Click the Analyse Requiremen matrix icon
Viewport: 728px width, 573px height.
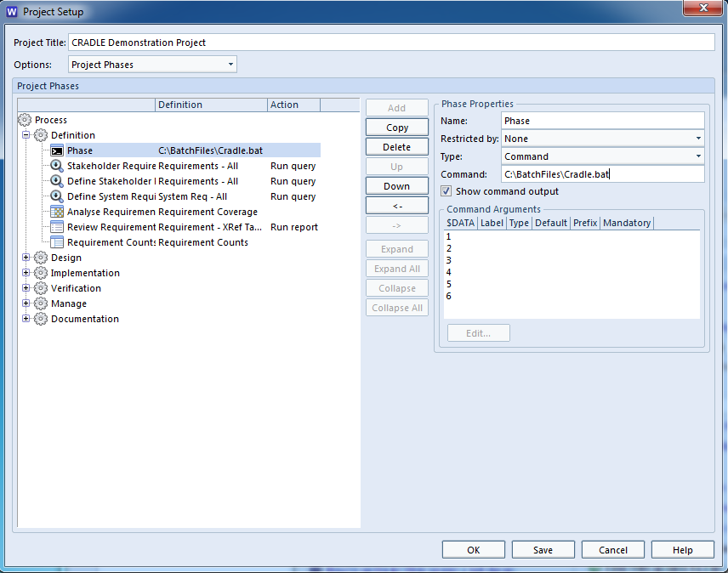tap(57, 212)
